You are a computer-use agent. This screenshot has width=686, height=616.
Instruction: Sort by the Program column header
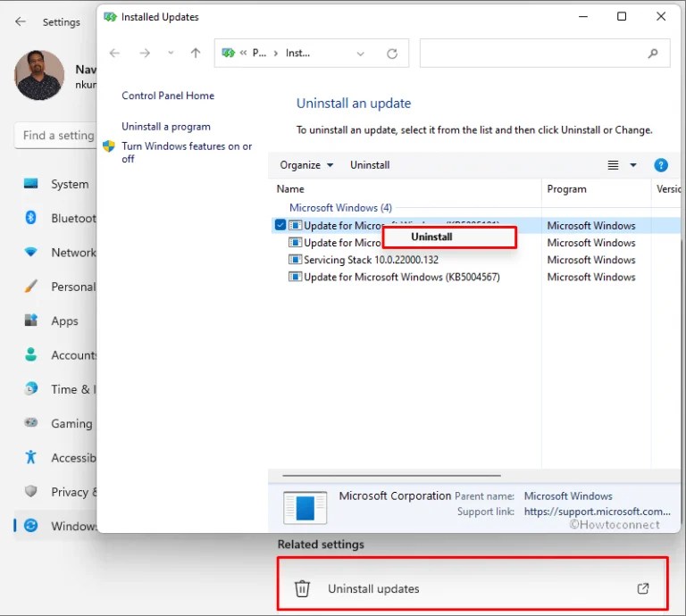(566, 189)
